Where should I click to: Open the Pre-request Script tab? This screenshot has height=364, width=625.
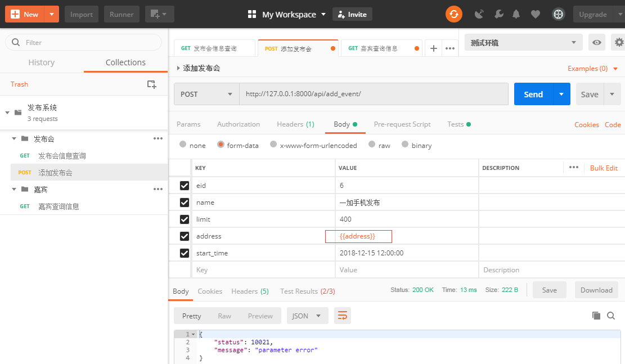(x=402, y=124)
